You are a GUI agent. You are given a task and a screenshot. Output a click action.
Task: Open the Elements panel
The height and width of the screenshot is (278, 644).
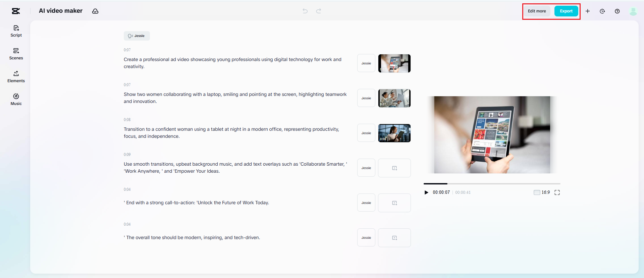click(x=16, y=76)
